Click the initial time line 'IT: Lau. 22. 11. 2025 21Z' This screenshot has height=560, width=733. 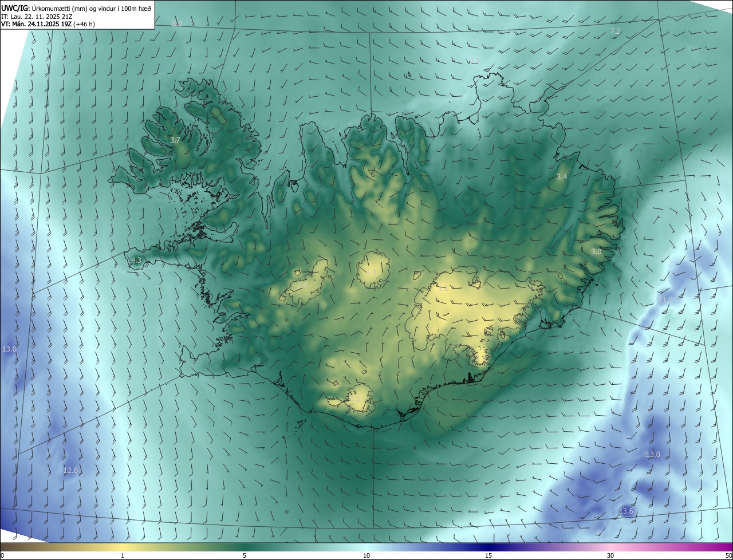coord(36,17)
